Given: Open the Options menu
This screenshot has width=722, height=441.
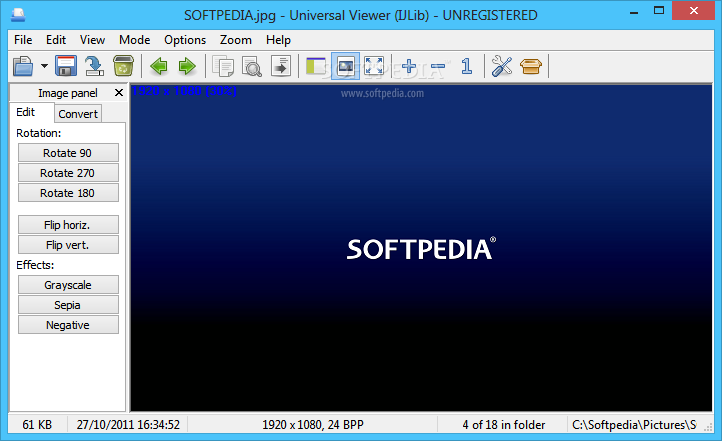Looking at the screenshot, I should (185, 40).
